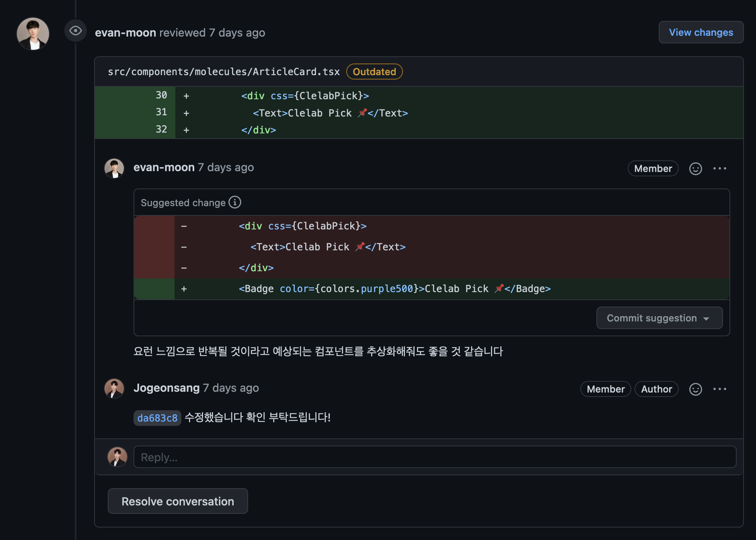Click the Jogeonsang username link
Screen dimensions: 756x540
click(x=166, y=388)
